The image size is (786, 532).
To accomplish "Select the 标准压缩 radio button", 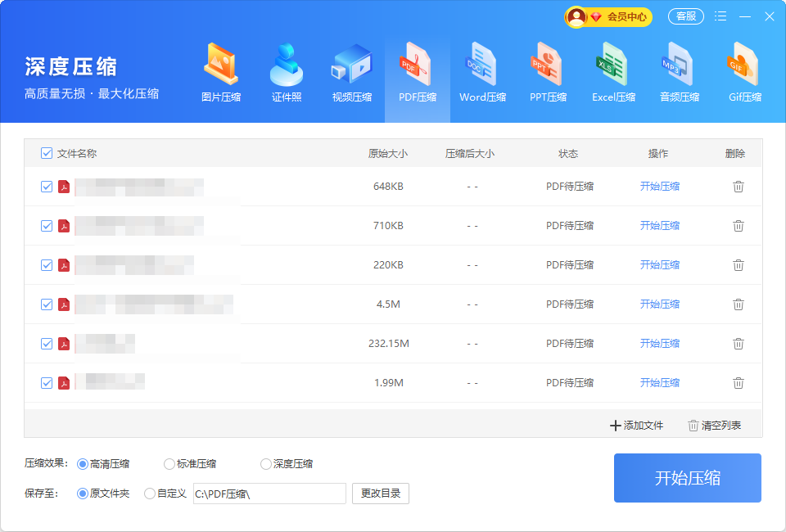I will (169, 464).
